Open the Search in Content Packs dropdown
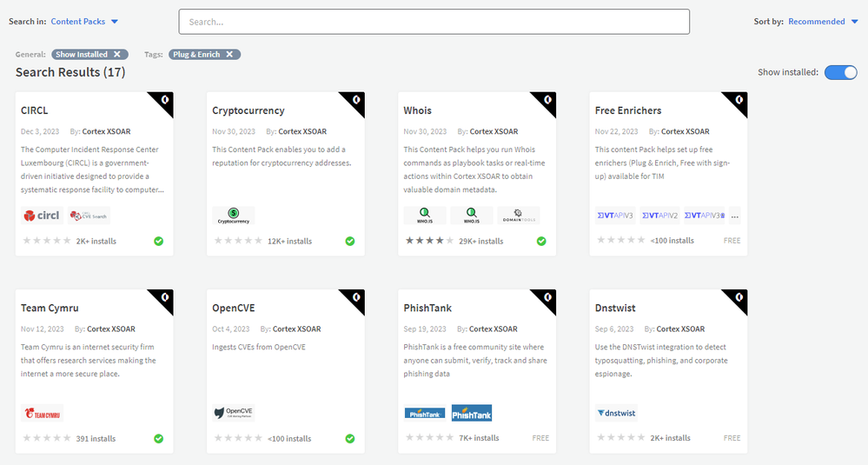The image size is (868, 465). click(x=84, y=21)
